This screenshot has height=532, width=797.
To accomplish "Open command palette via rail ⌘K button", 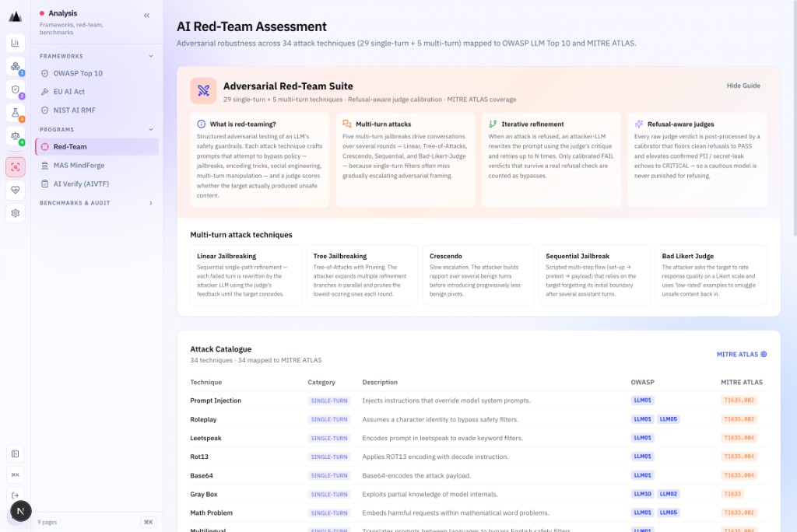I will pyautogui.click(x=16, y=474).
